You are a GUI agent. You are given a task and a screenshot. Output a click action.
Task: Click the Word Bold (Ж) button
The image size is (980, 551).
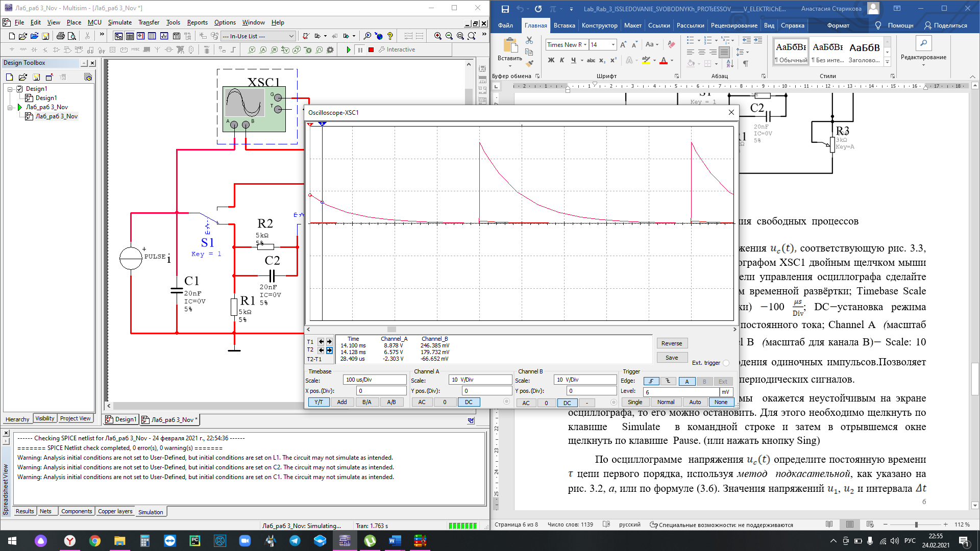point(551,60)
